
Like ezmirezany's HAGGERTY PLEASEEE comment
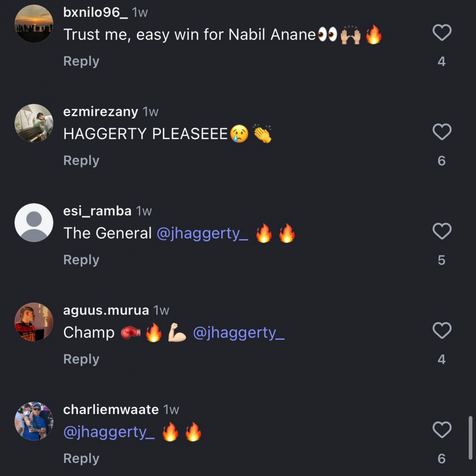click(442, 132)
